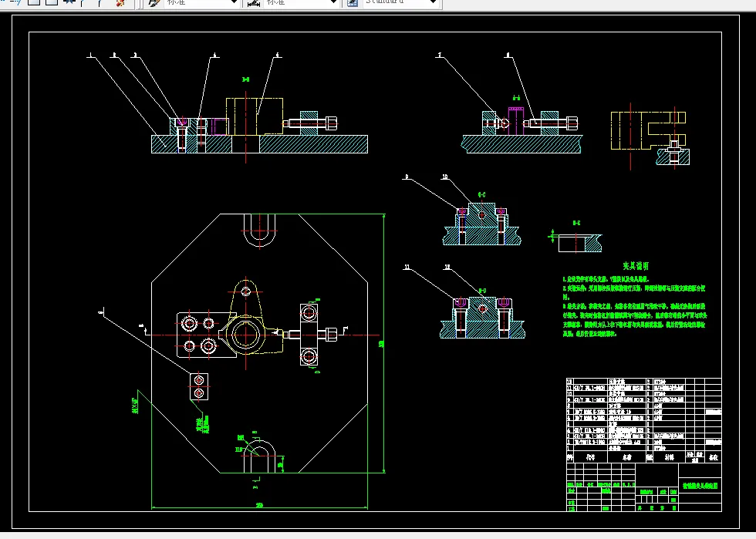Select the parts list header row above the title block
This screenshot has height=539, width=756.
(643, 457)
